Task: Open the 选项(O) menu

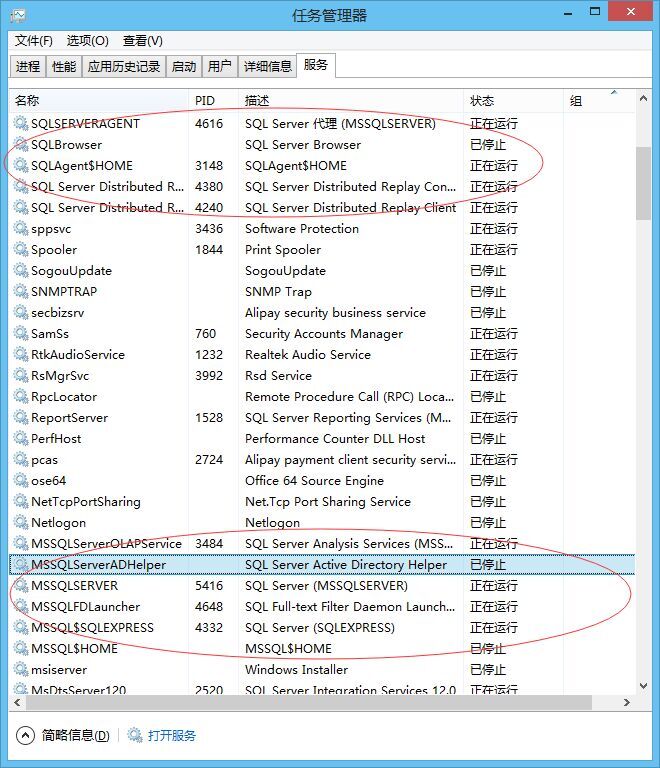Action: (88, 41)
